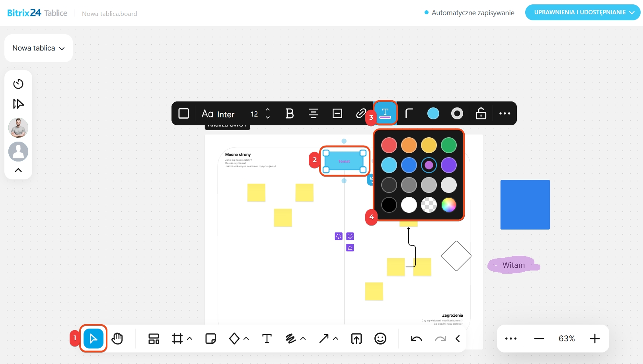Select the hand pan tool
The width and height of the screenshot is (643, 364).
[x=117, y=339]
